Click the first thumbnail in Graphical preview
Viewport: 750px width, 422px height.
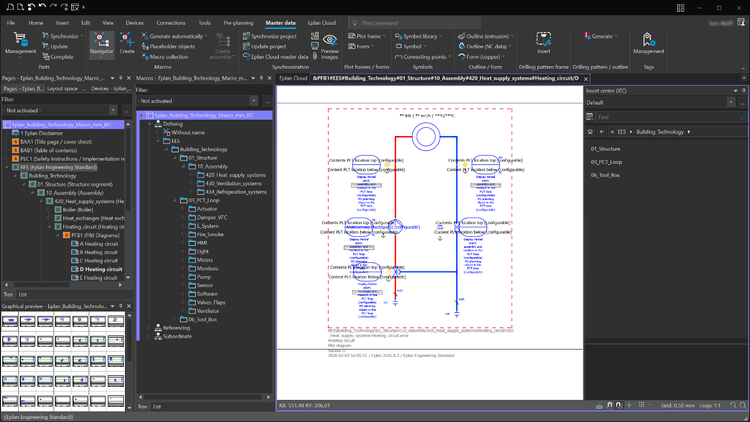[x=10, y=321]
